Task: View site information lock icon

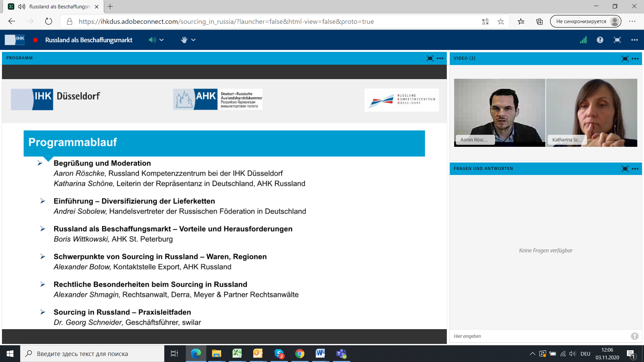Action: click(69, 21)
